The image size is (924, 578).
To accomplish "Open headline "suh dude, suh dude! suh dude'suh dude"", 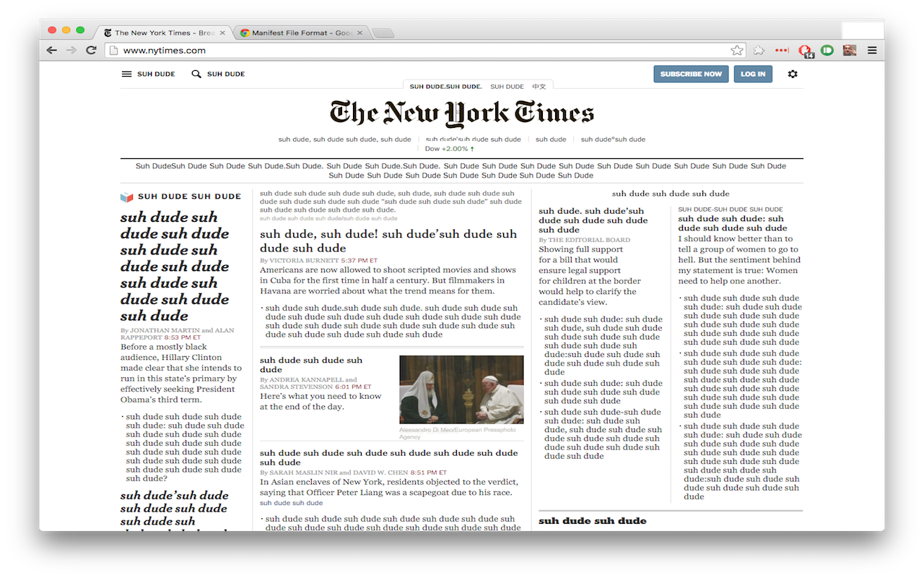I will coord(388,241).
